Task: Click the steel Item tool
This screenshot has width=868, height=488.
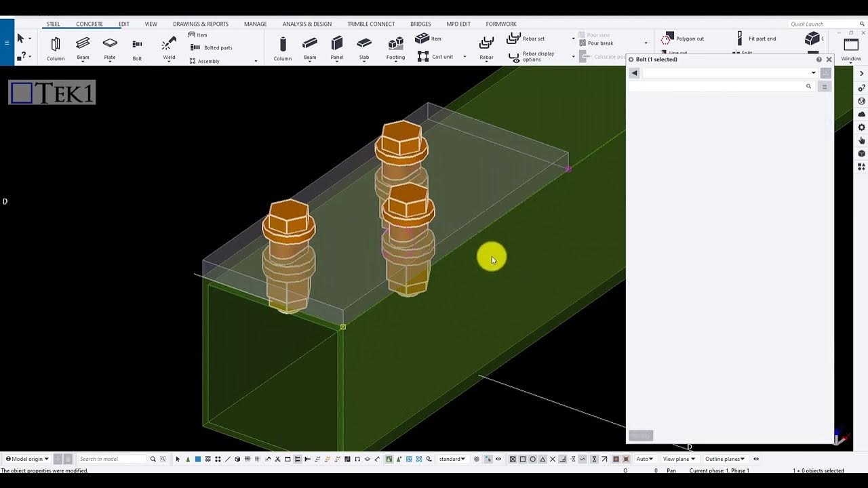Action: (197, 35)
